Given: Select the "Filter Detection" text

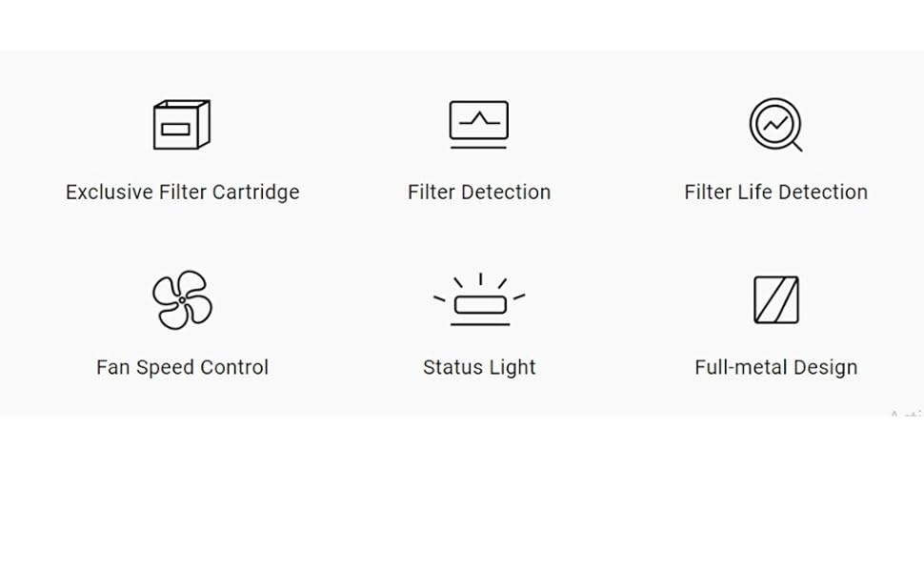Looking at the screenshot, I should coord(479,192).
